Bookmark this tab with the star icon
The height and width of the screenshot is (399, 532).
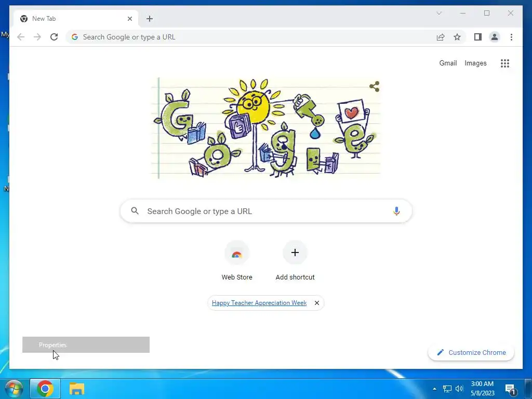pos(457,37)
